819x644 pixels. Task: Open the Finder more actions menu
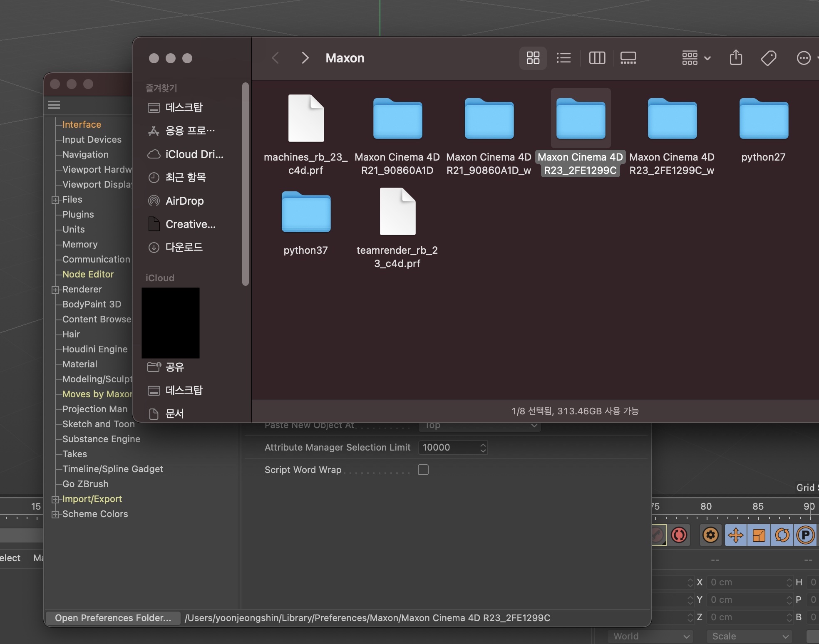804,58
